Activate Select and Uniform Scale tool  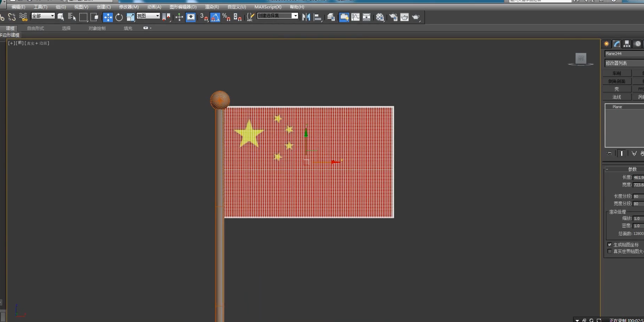pyautogui.click(x=131, y=17)
